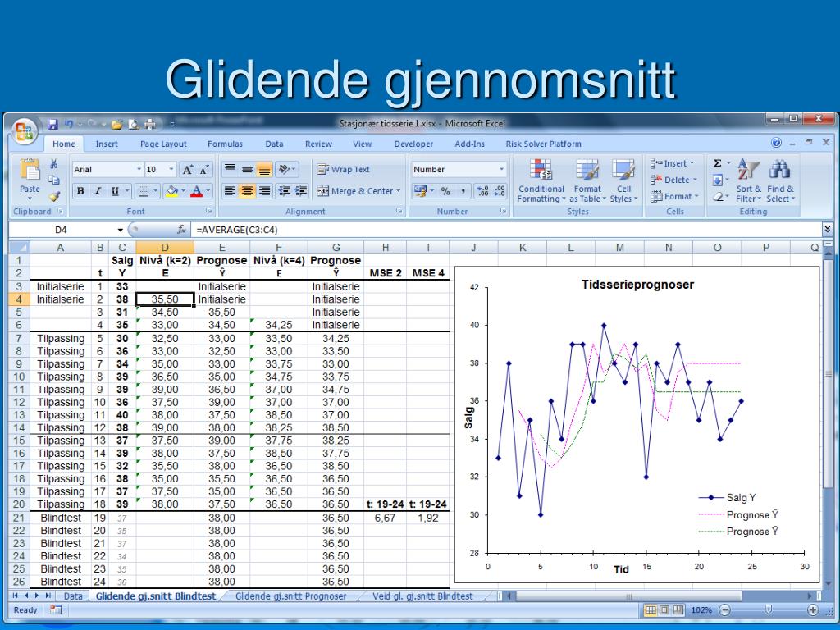
Task: Open the Page Layout ribbon tab
Action: (x=163, y=144)
